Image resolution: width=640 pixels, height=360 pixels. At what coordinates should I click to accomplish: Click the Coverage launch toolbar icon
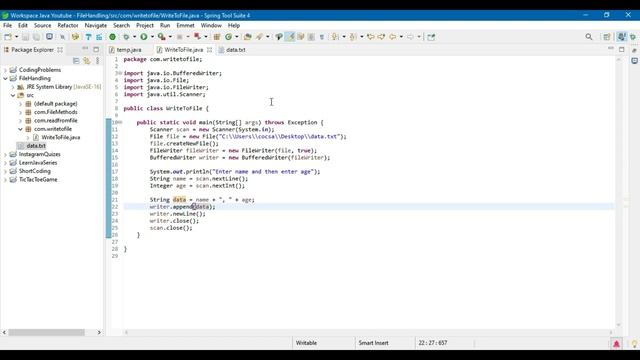click(162, 37)
